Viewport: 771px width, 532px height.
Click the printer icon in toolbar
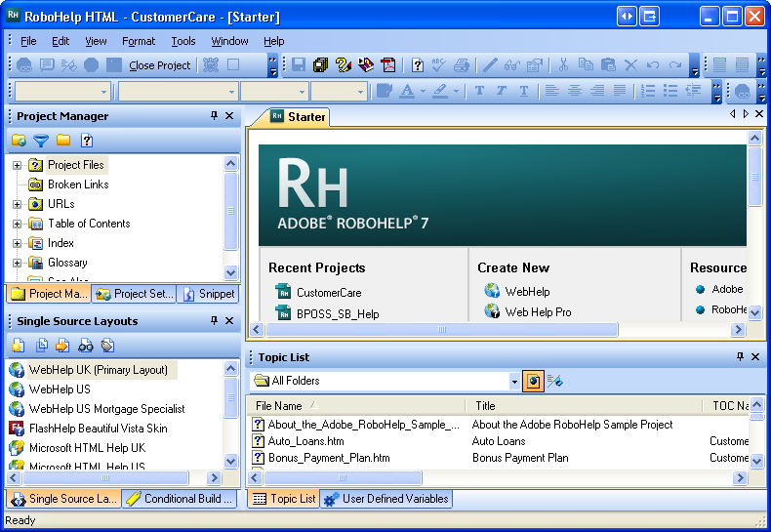[x=462, y=64]
